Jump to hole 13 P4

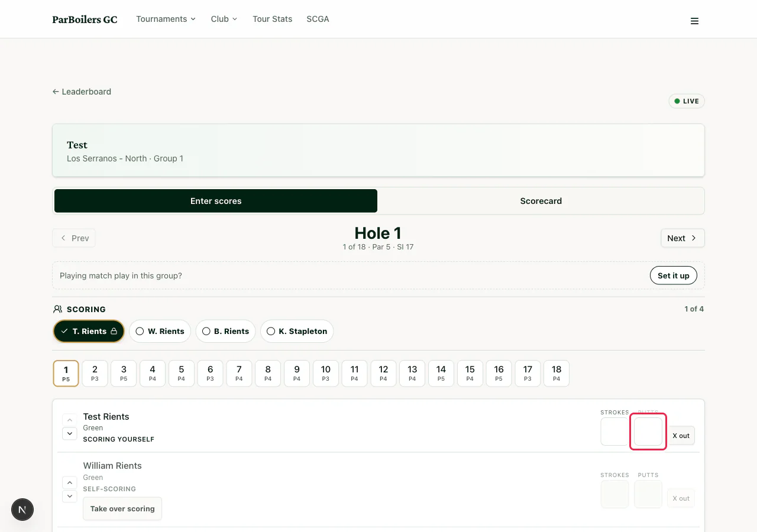[412, 374]
